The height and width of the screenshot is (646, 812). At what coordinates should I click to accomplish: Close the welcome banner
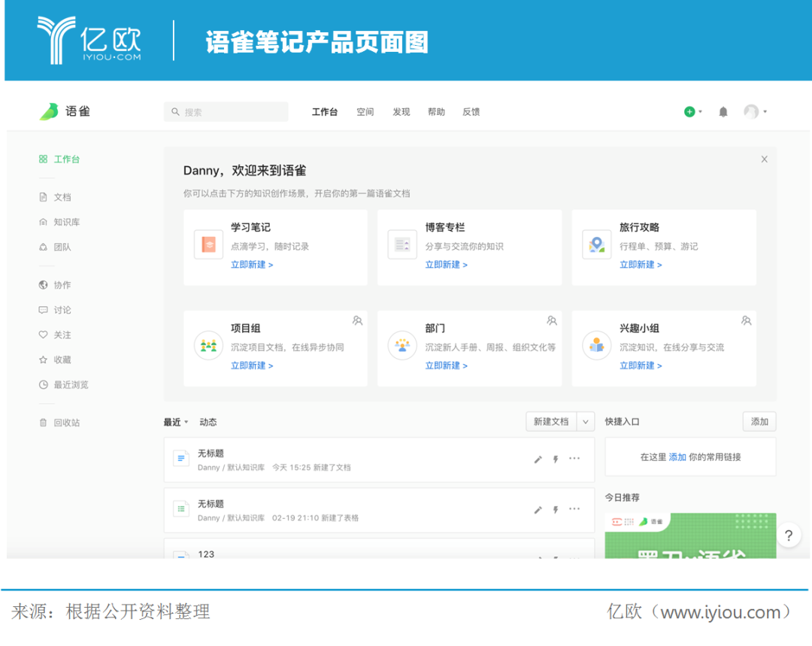pos(765,159)
